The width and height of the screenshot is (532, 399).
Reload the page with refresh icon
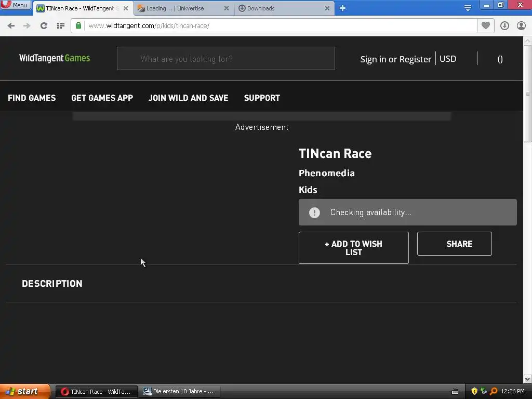[x=44, y=26]
